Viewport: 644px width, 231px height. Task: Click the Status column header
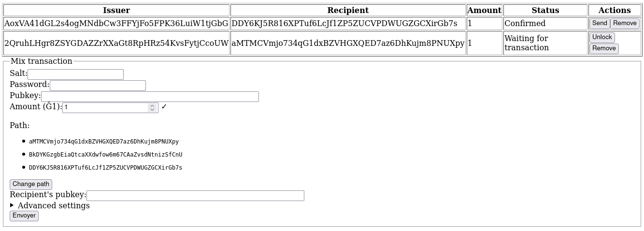(545, 10)
